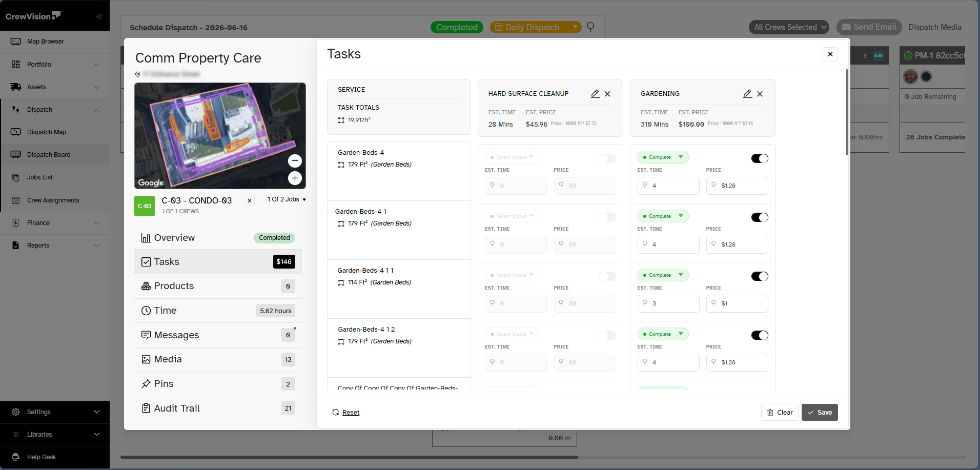The height and width of the screenshot is (470, 980).
Task: Enable Hard Surface Cleanup for Garden-Beds-4
Action: coord(607,158)
